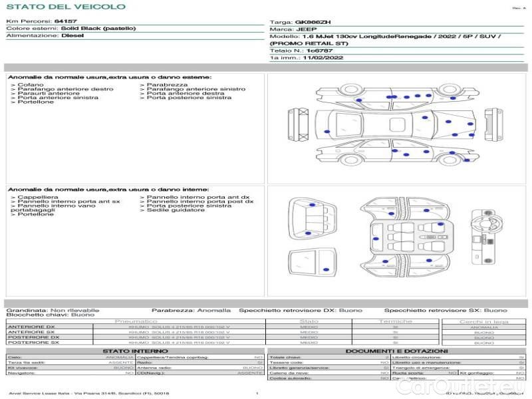Click "Arval Service Lease Italia" footer address
Viewport: 532px width, 399px height.
[89, 394]
